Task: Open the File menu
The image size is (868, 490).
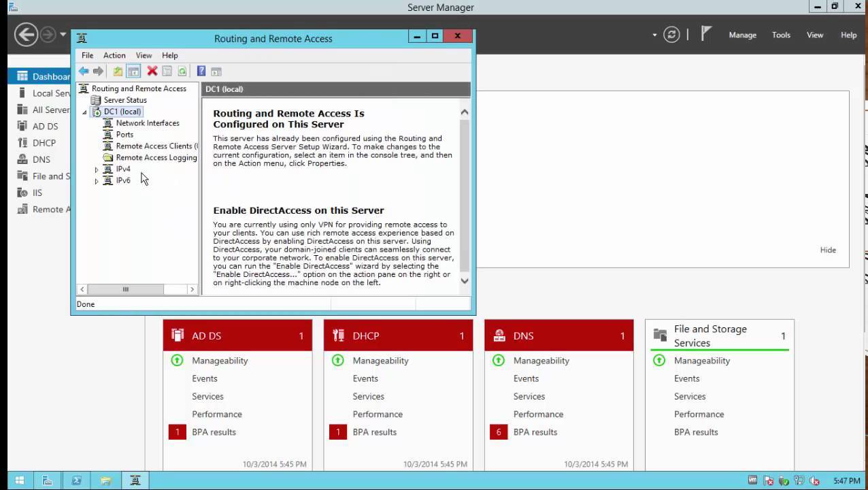Action: 88,55
